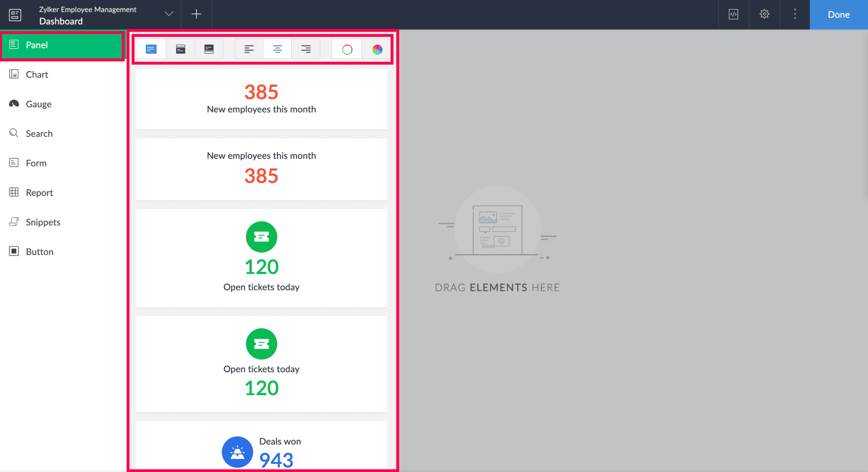The height and width of the screenshot is (472, 868).
Task: Open the three-dot more options menu
Action: click(x=795, y=14)
